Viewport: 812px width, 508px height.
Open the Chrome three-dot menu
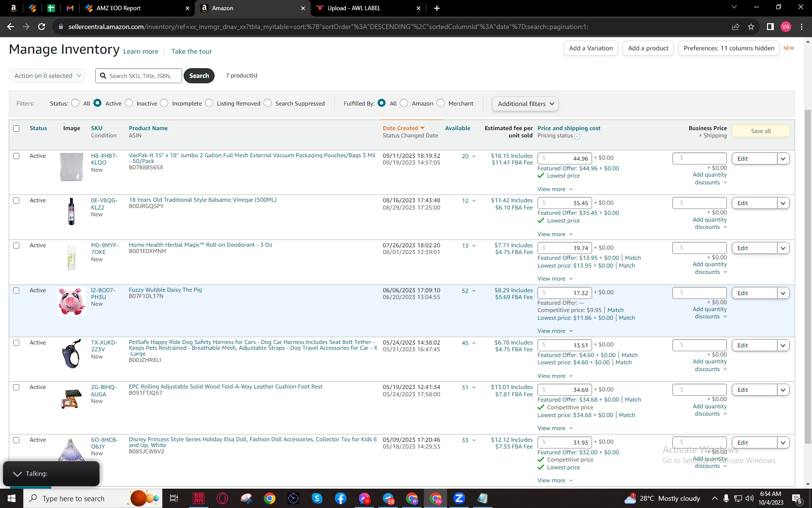point(801,27)
